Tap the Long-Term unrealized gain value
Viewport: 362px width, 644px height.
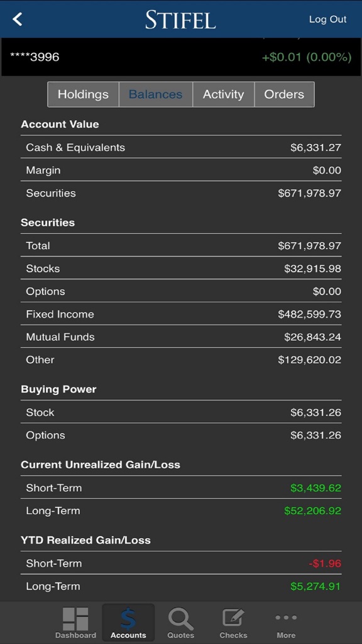point(312,511)
